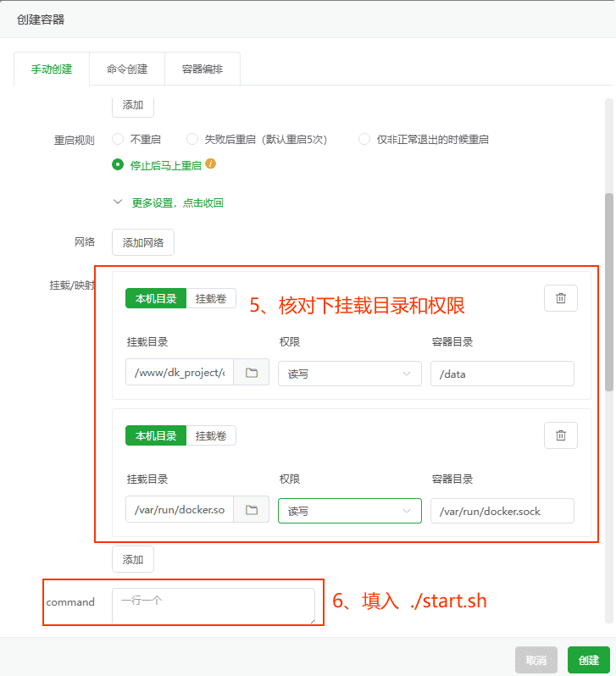Screen dimensions: 616x676
Task: Open 权限 dropdown for /data mount
Action: 349,374
